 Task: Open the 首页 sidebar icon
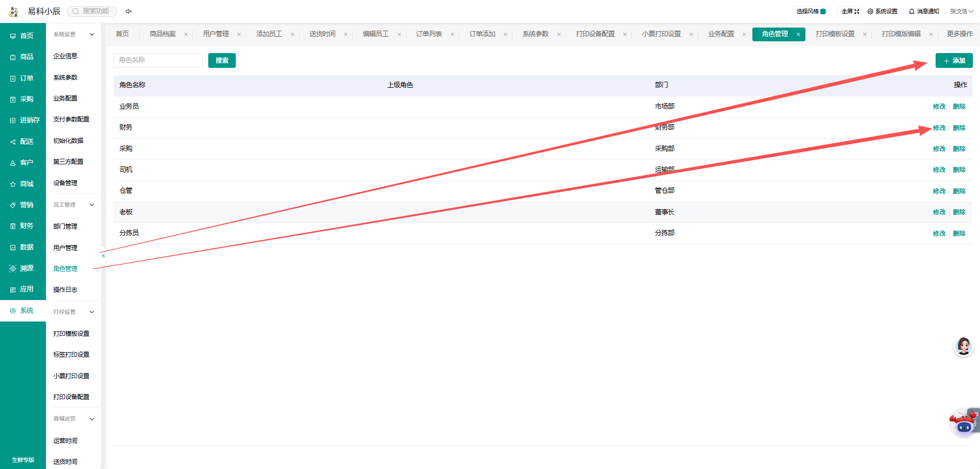[x=13, y=36]
